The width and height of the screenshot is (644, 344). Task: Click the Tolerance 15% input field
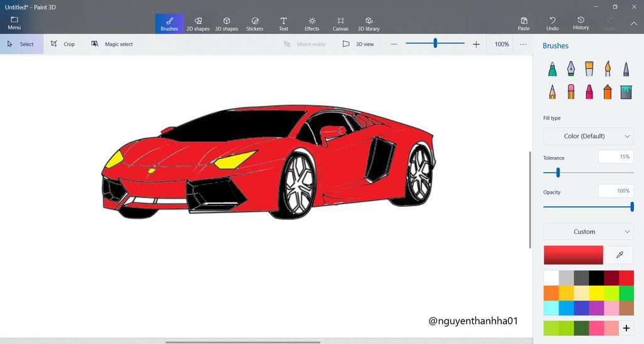click(x=616, y=157)
